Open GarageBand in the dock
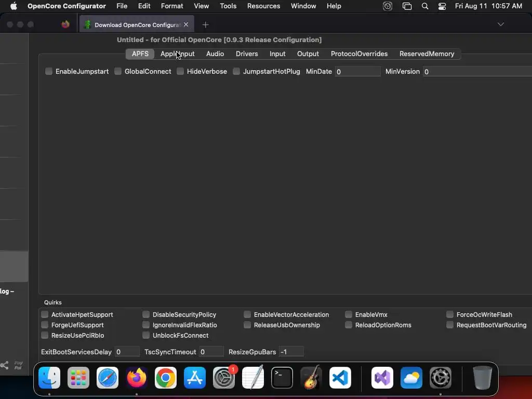 coord(311,378)
